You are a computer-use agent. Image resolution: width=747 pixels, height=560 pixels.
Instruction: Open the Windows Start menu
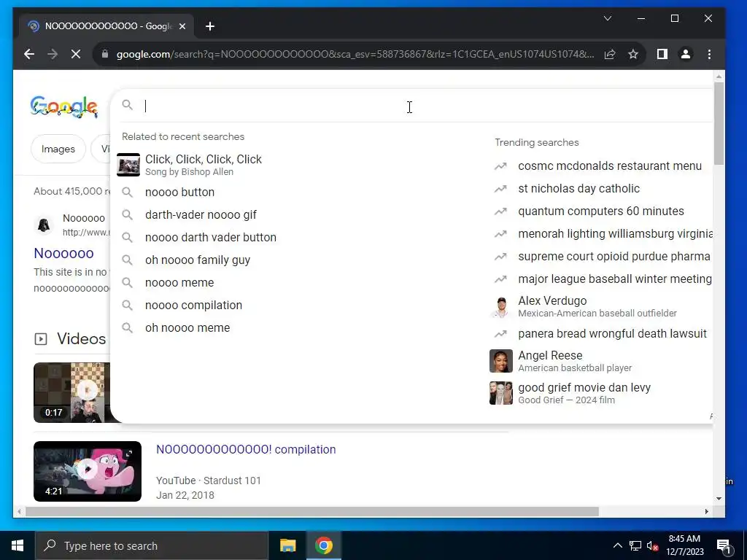click(18, 545)
